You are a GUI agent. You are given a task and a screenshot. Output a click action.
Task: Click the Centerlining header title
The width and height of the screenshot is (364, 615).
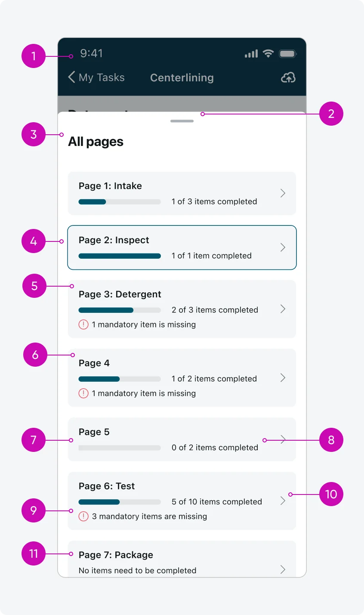tap(182, 78)
